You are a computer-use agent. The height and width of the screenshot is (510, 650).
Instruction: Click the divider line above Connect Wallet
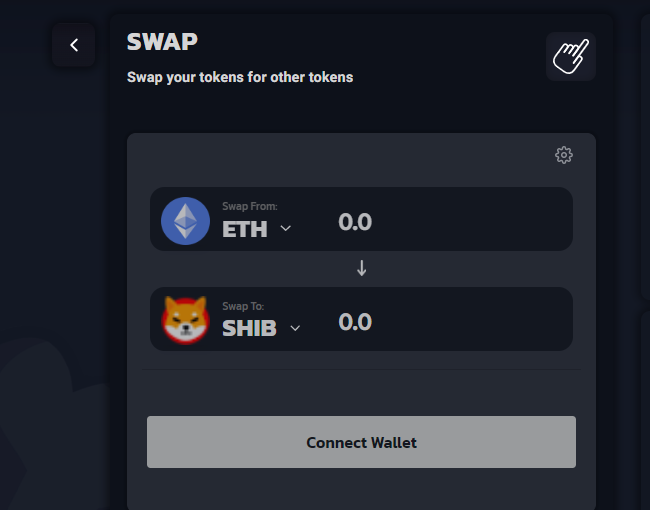pyautogui.click(x=361, y=369)
